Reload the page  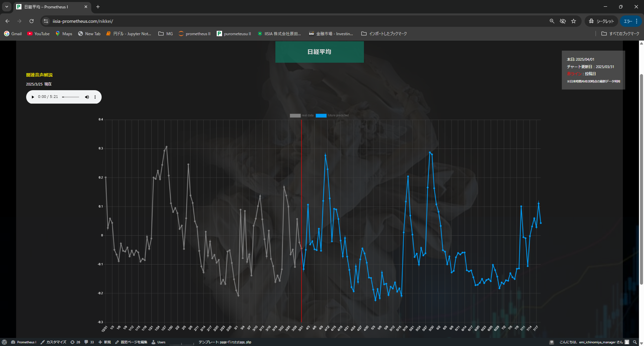click(32, 21)
